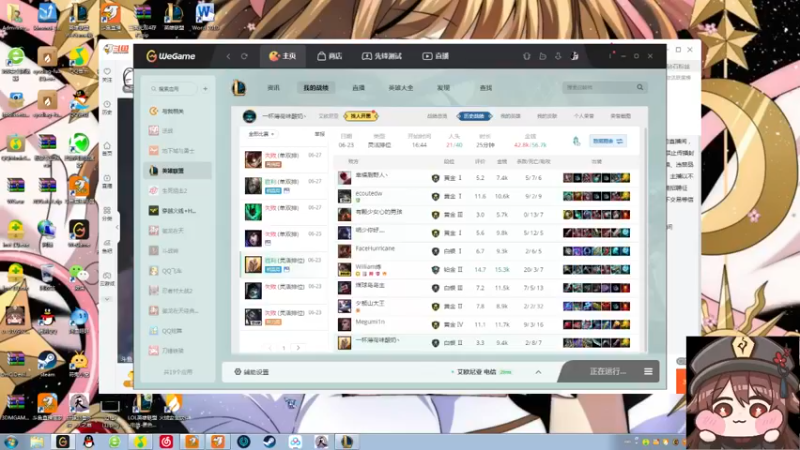Image resolution: width=800 pixels, height=450 pixels.
Task: Click the 15.3k gold value
Action: point(502,269)
